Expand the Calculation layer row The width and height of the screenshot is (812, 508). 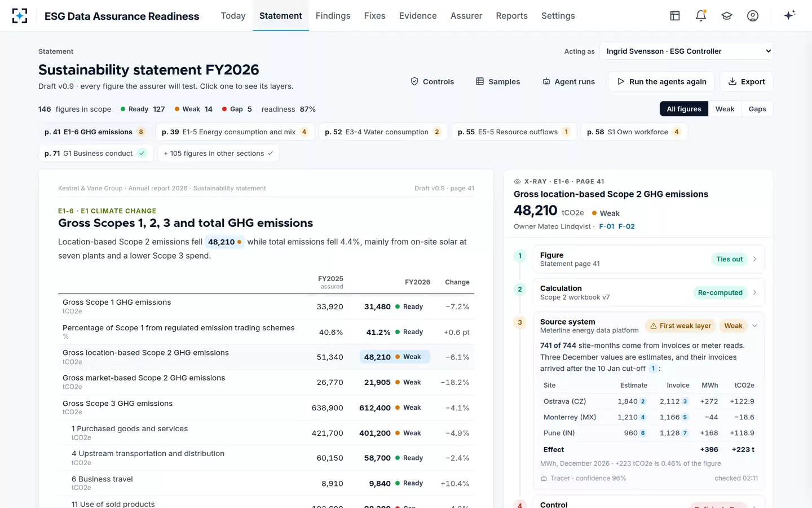point(648,292)
